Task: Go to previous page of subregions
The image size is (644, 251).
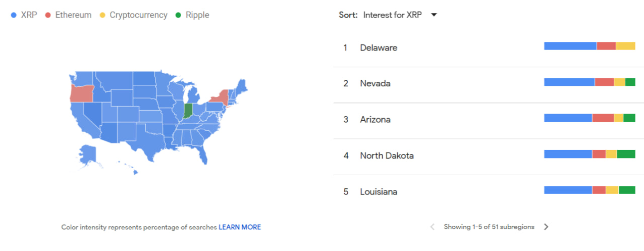Action: pos(433,227)
